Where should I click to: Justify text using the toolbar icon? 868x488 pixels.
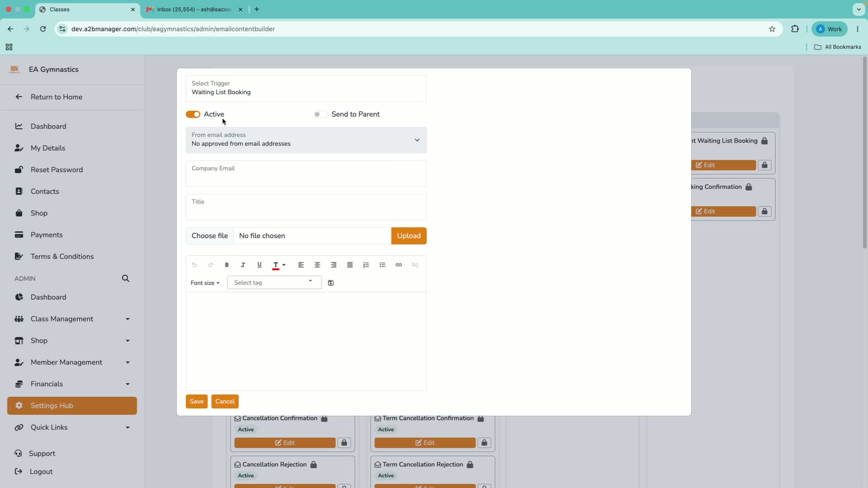pyautogui.click(x=350, y=265)
